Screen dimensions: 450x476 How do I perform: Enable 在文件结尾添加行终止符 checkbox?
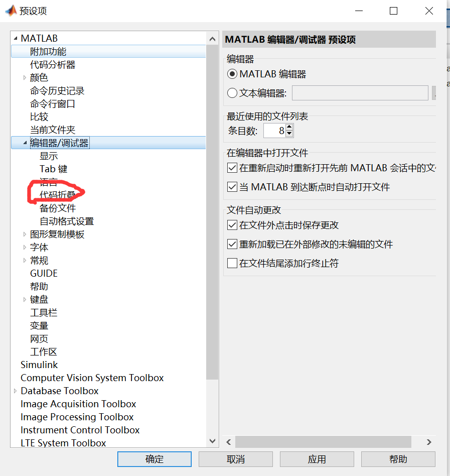point(232,263)
